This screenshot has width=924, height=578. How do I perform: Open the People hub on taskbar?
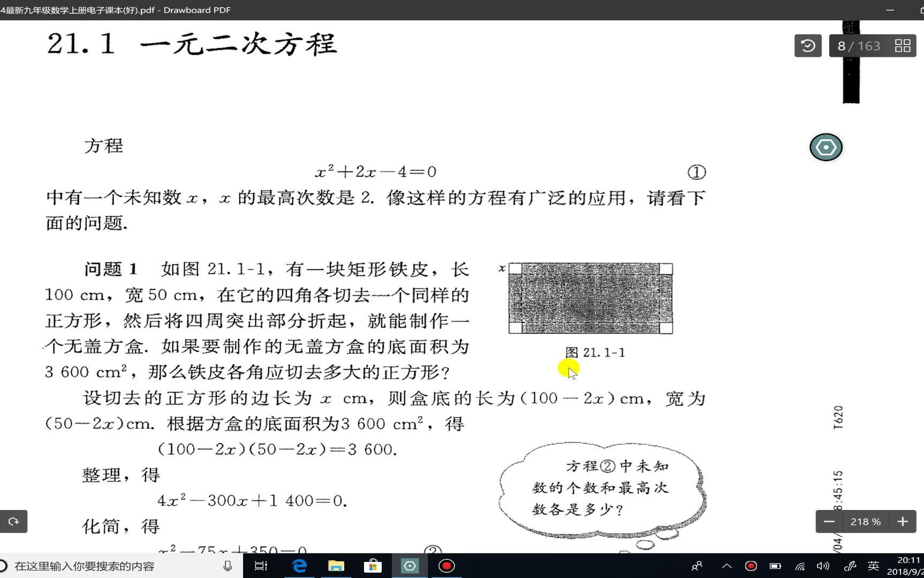(x=696, y=566)
